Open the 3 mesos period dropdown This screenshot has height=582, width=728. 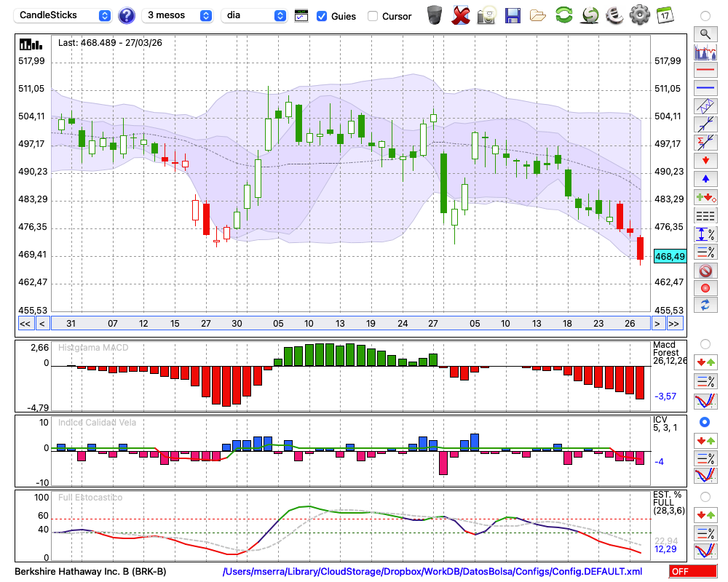tap(178, 15)
